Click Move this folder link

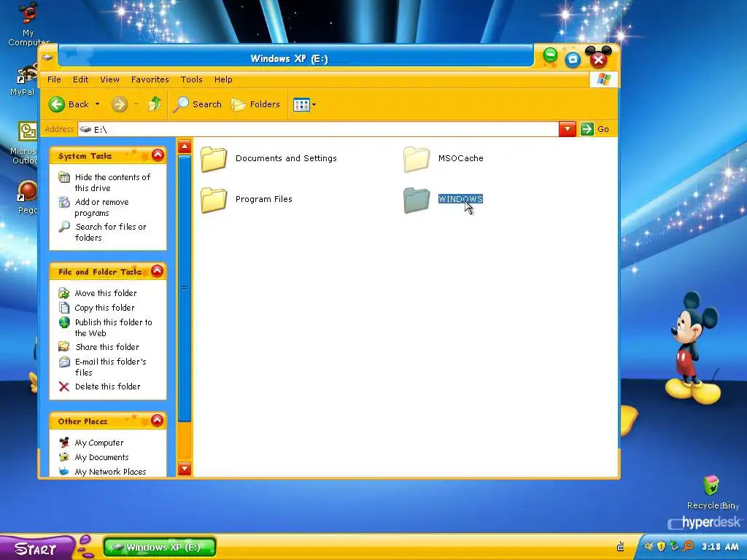click(106, 293)
